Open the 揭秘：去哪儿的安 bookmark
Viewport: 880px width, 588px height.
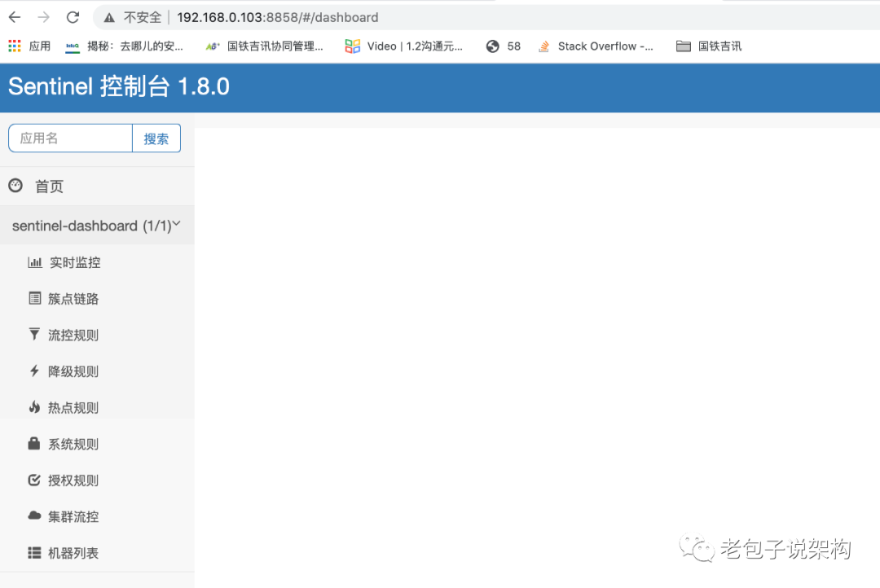(124, 46)
